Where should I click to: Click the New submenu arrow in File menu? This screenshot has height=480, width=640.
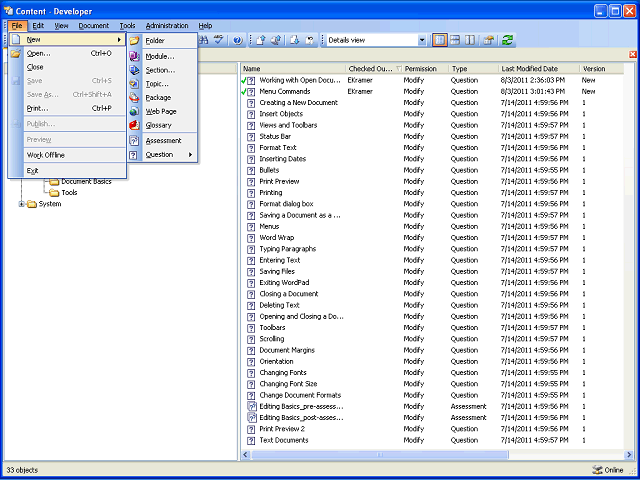(119, 40)
